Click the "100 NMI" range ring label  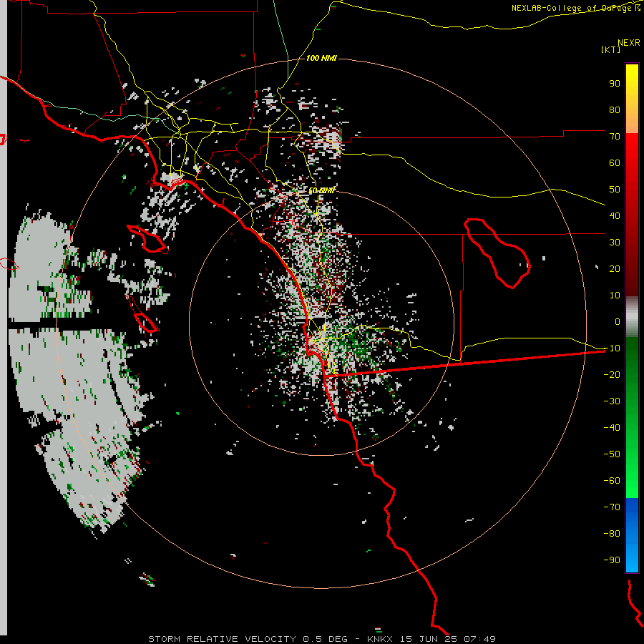click(x=321, y=59)
